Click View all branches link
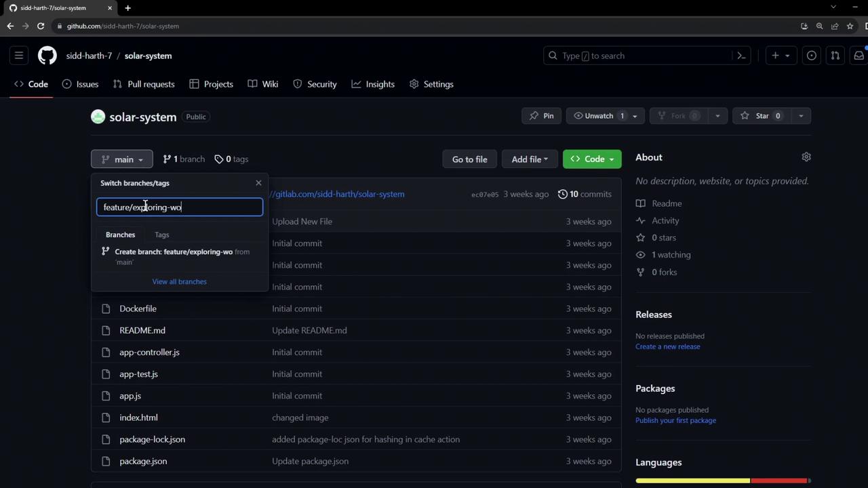 pyautogui.click(x=179, y=281)
